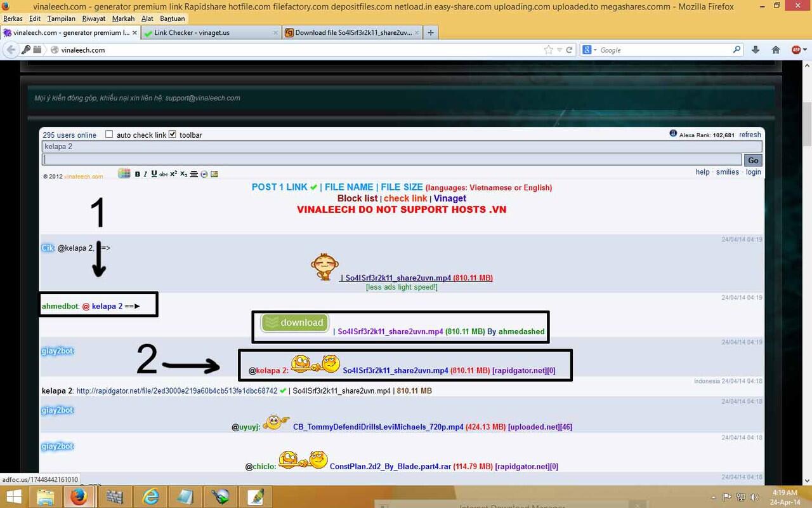
Task: Open the smilies link
Action: click(x=728, y=172)
